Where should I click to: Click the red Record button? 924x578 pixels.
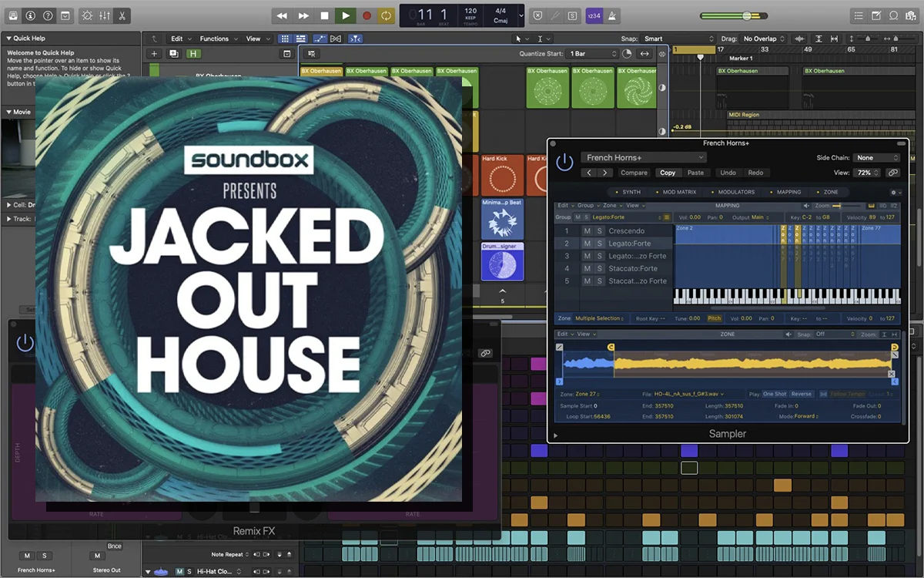click(367, 15)
